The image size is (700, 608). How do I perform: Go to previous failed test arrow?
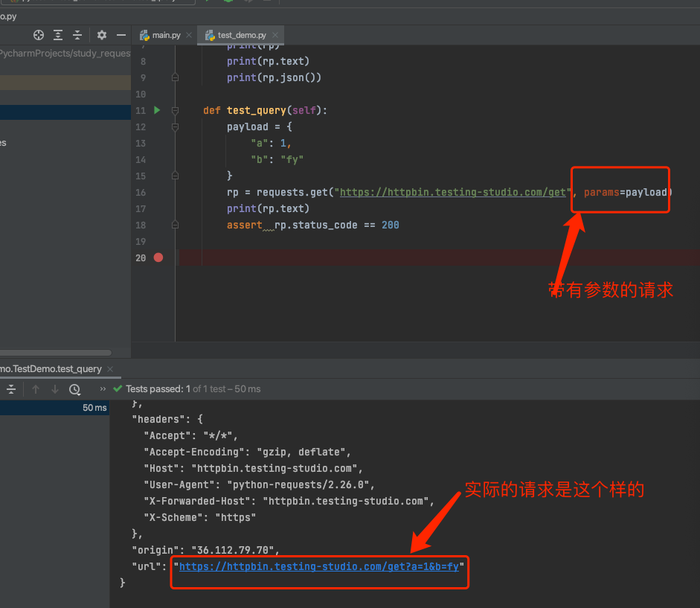(36, 389)
